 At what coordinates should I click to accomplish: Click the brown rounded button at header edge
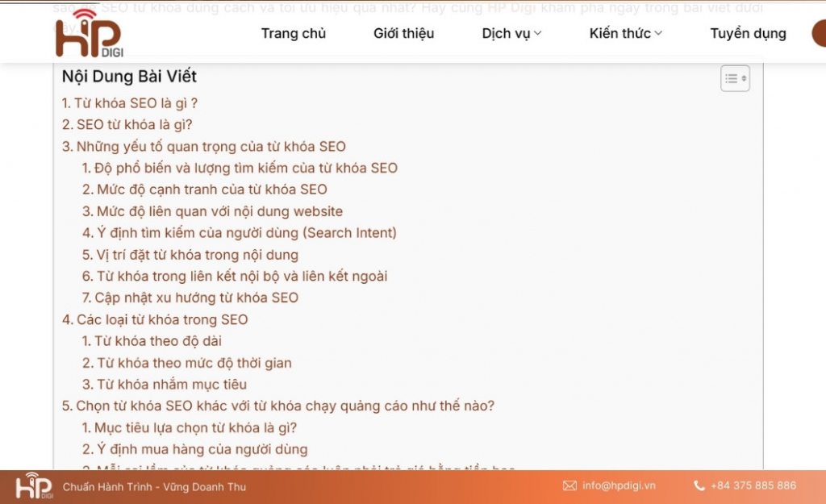[820, 33]
